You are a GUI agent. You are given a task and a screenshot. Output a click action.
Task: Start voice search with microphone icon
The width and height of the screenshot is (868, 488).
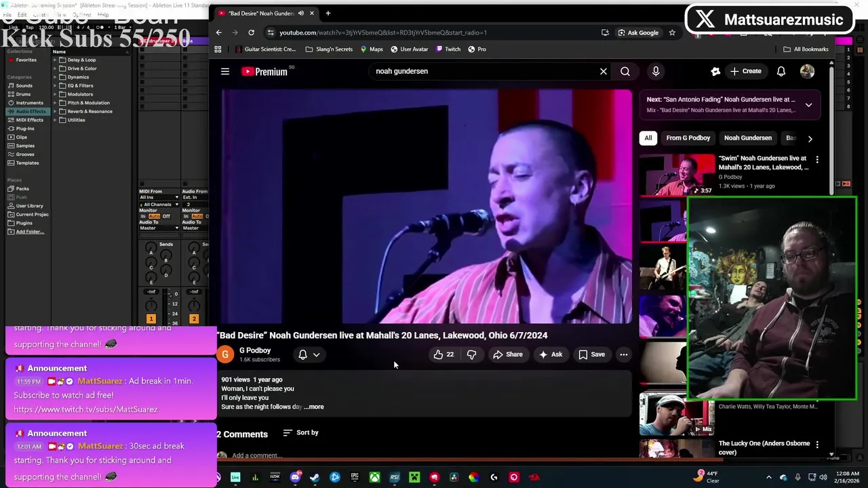656,71
